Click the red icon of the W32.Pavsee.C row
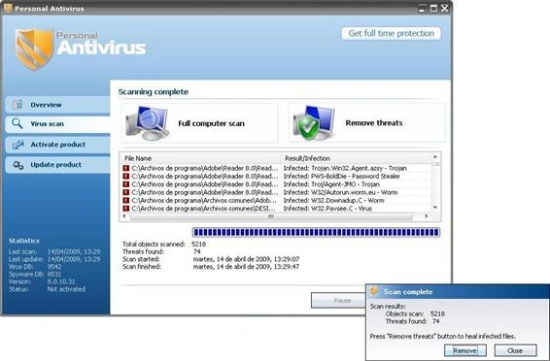Viewport: 550px width, 361px height. coord(126,209)
